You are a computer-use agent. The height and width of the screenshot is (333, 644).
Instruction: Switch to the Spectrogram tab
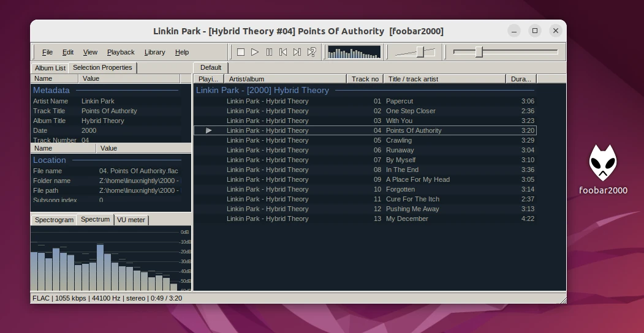[54, 220]
